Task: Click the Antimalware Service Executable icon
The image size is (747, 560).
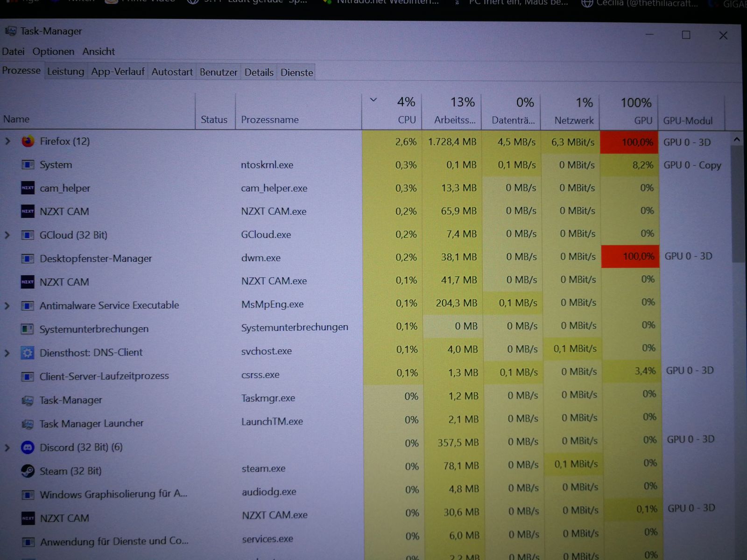Action: click(x=28, y=306)
